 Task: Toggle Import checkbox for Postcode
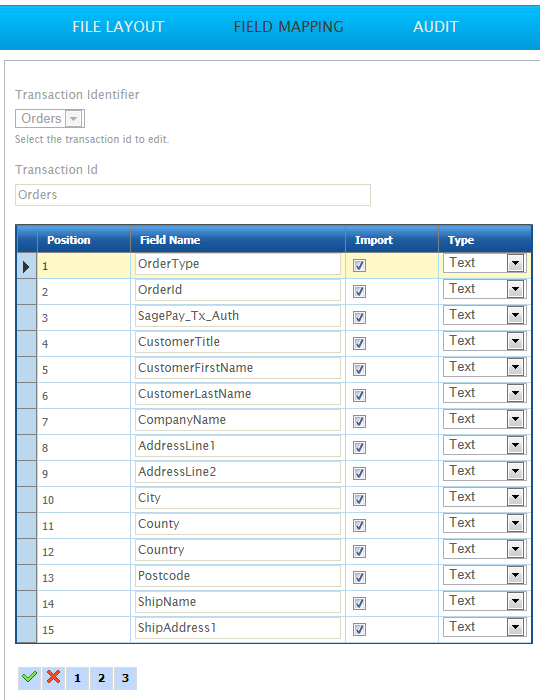click(359, 577)
